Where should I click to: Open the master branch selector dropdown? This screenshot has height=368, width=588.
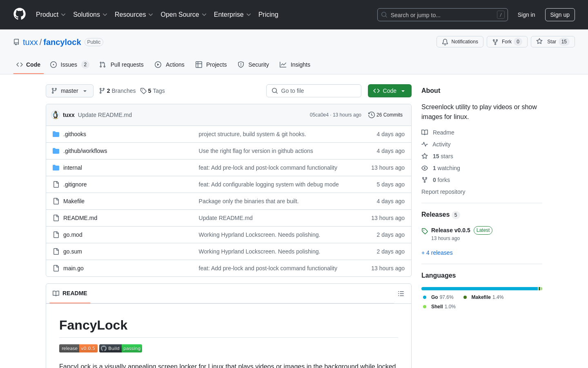coord(69,91)
